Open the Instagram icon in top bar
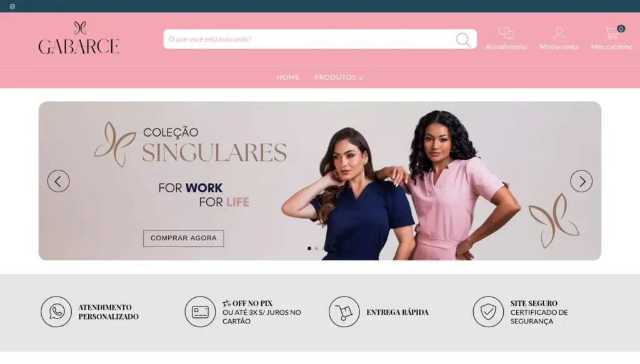The height and width of the screenshot is (364, 640). 12,6
